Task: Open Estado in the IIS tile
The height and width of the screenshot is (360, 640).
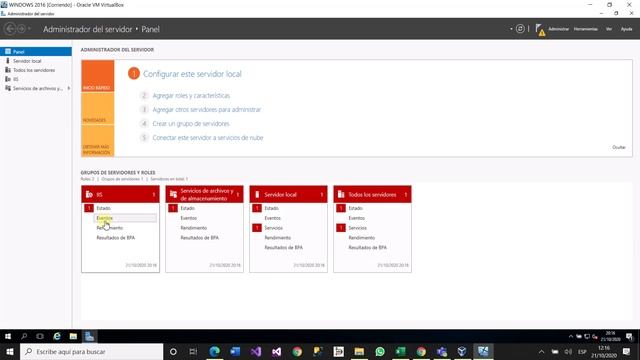Action: click(104, 208)
